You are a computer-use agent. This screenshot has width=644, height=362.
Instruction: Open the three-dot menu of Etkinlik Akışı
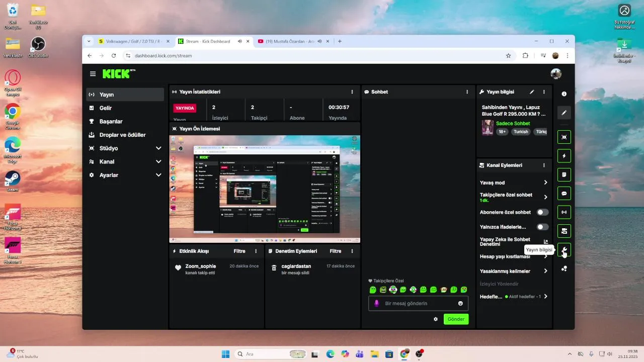pos(256,251)
